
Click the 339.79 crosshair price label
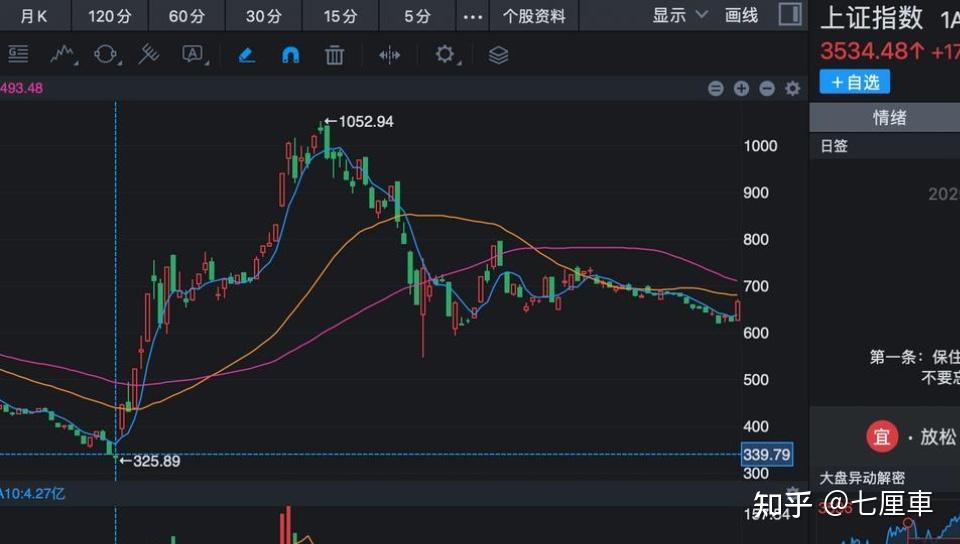tap(767, 455)
